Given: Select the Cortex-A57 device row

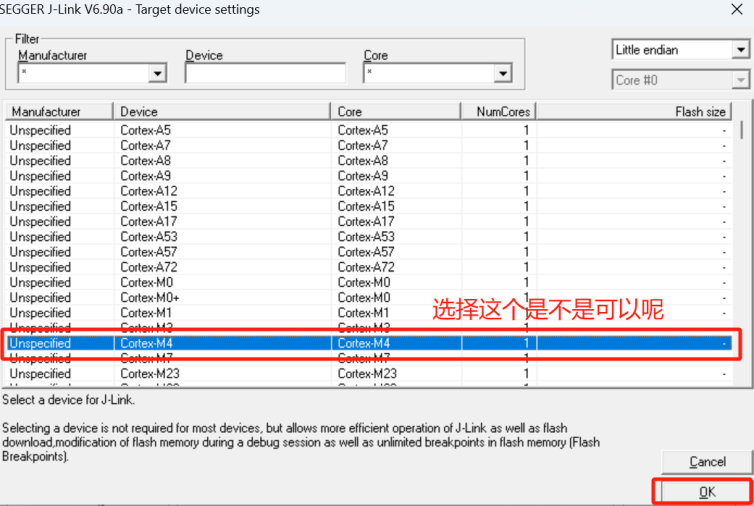Looking at the screenshot, I should [369, 252].
